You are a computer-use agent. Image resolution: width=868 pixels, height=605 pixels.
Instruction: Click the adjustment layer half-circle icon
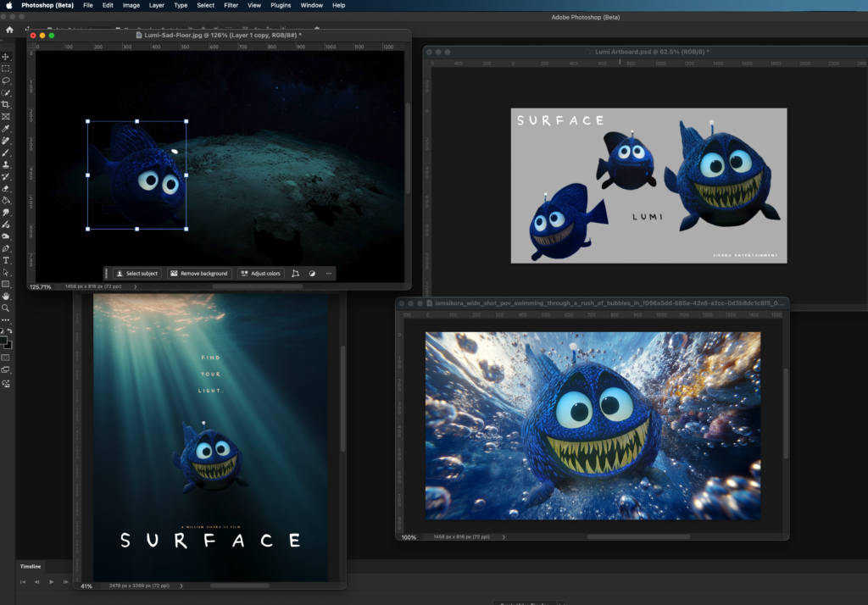click(312, 274)
